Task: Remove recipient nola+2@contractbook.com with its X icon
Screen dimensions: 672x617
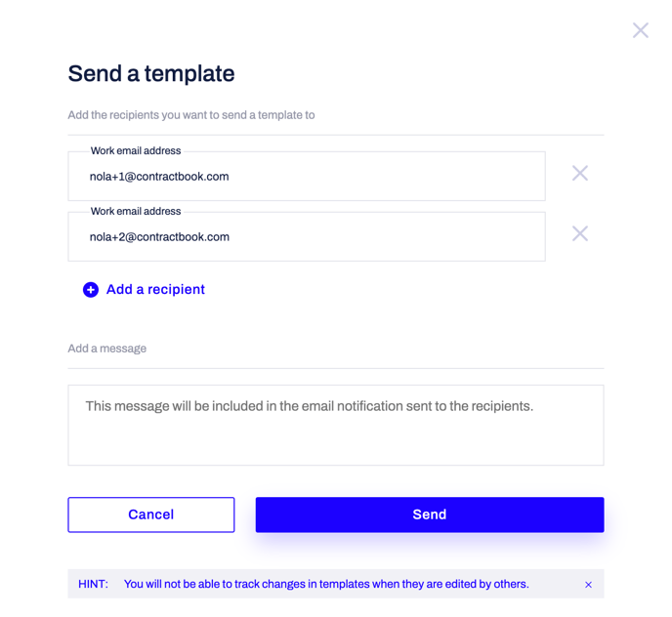Action: tap(580, 233)
